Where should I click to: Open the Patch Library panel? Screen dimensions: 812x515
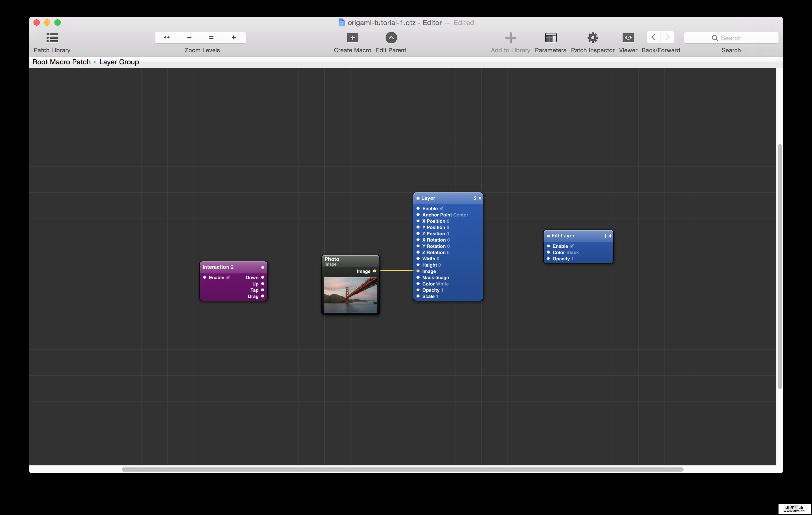52,37
